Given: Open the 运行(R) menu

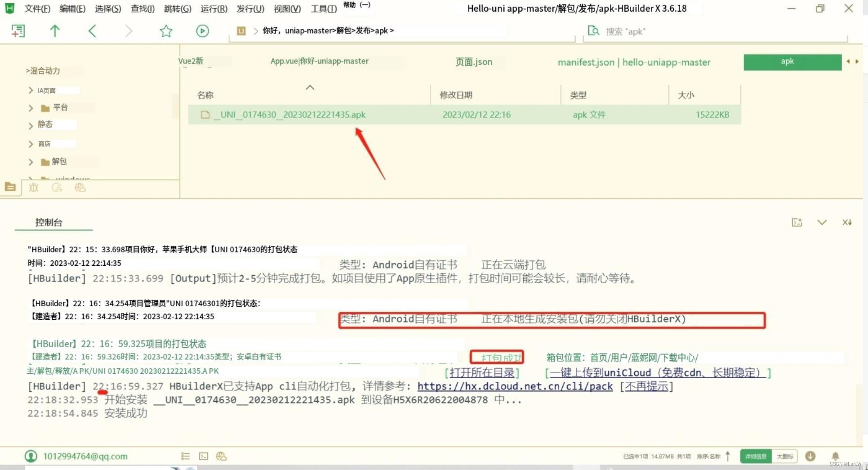Looking at the screenshot, I should tap(214, 9).
